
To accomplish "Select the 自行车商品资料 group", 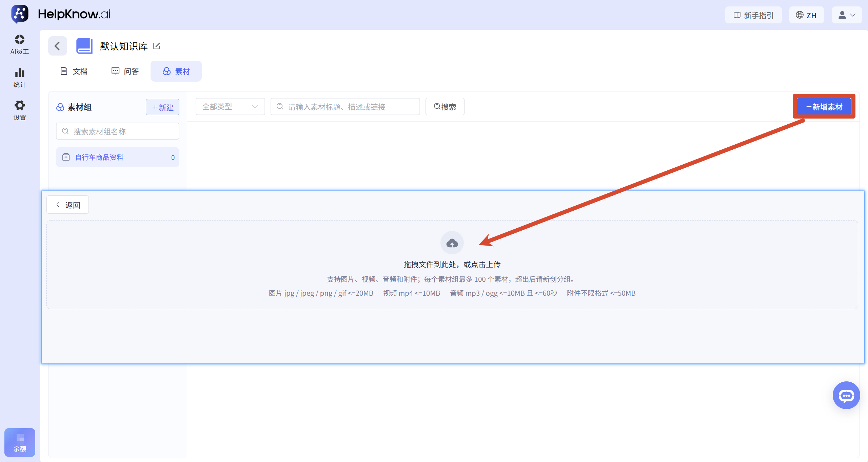I will click(118, 157).
